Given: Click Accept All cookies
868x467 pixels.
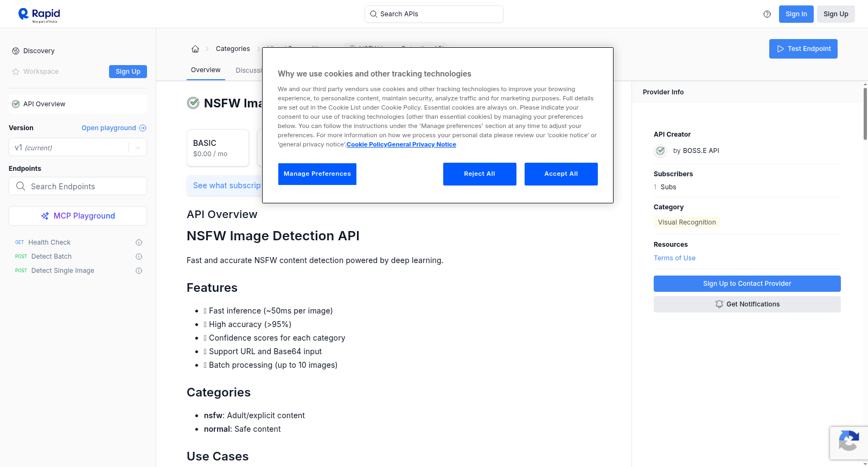Looking at the screenshot, I should (561, 174).
